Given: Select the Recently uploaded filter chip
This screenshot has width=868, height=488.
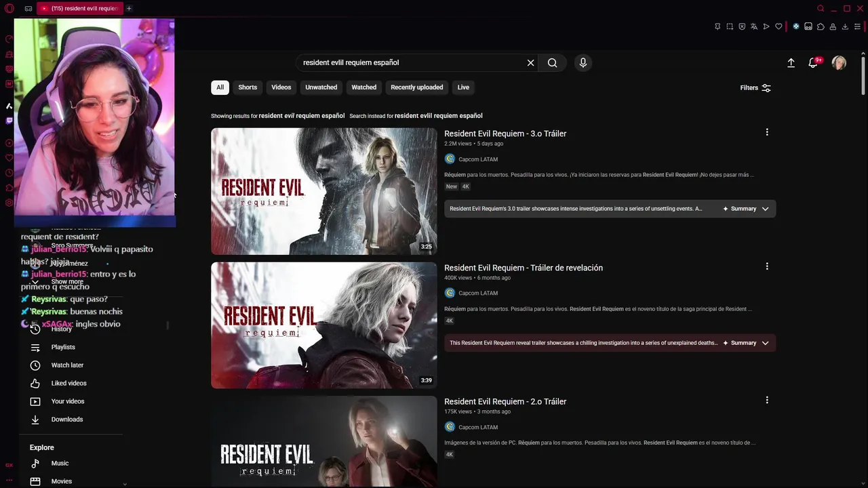Looking at the screenshot, I should [416, 87].
